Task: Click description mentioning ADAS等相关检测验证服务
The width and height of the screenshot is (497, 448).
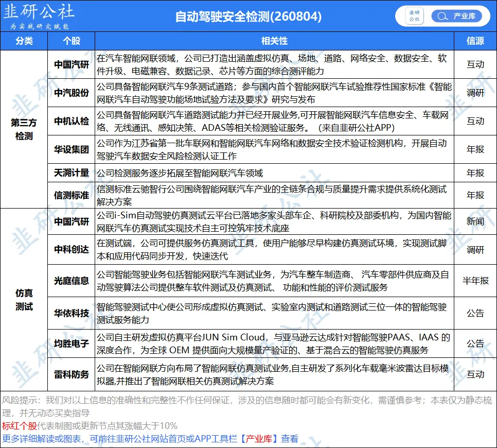Action: pyautogui.click(x=275, y=121)
